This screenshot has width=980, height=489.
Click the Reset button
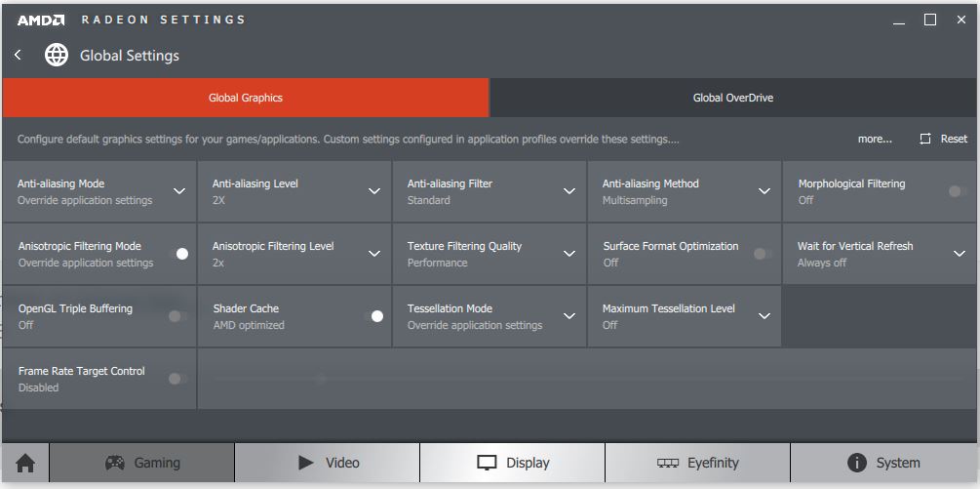943,139
